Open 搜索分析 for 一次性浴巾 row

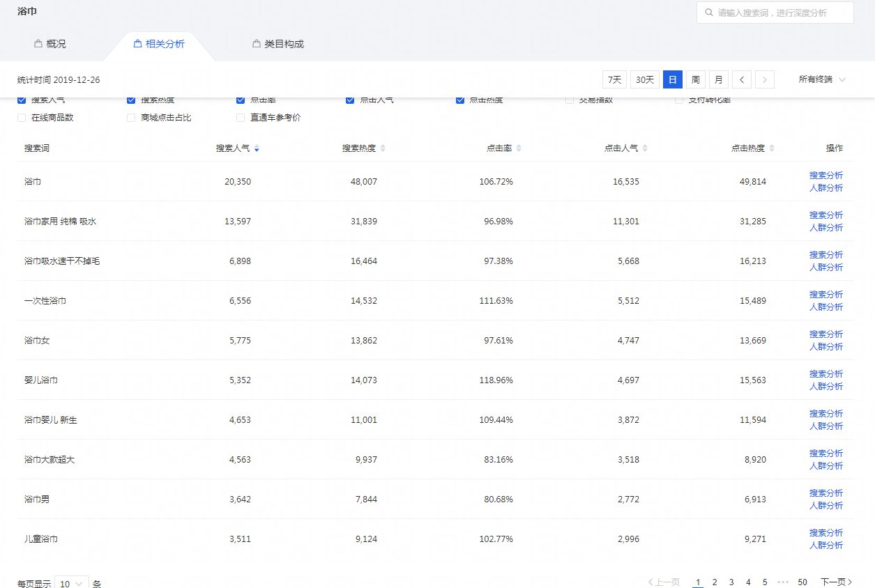[825, 295]
